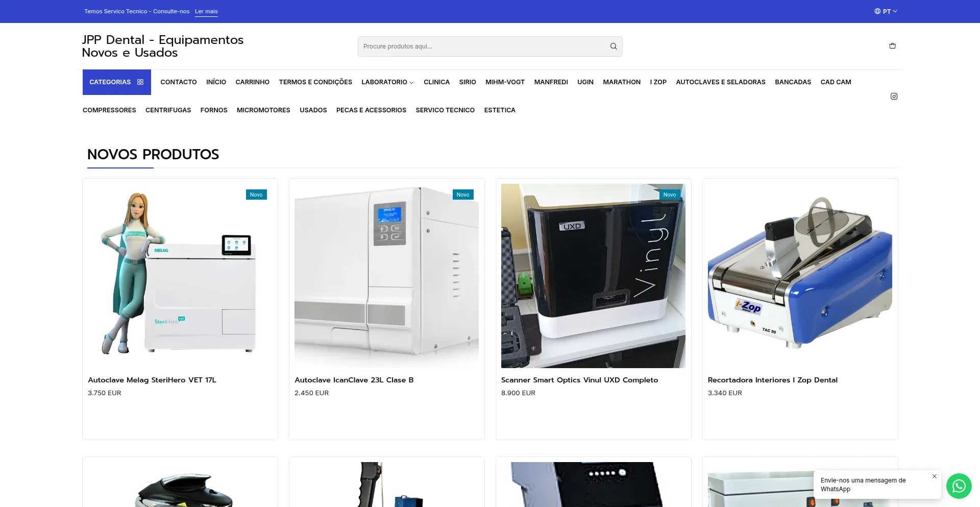Open the Autoclave Melag SteriHero product image
The image size is (980, 507).
click(x=180, y=276)
